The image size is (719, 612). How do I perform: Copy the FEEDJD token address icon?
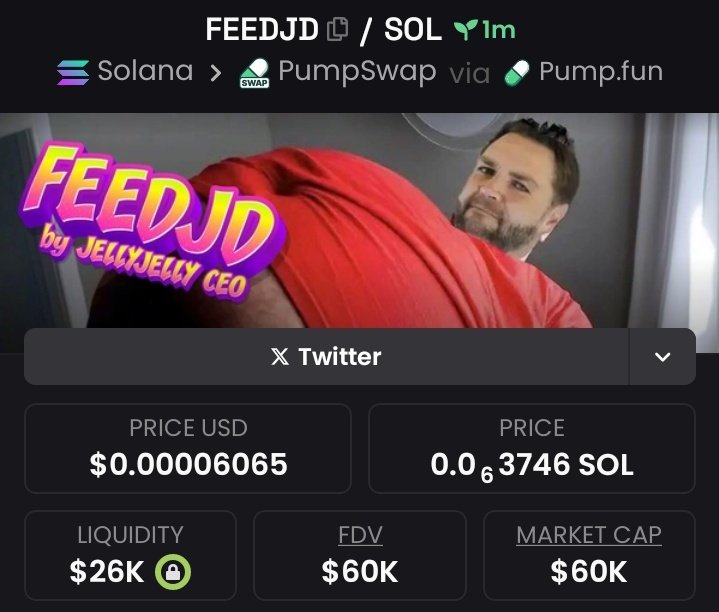tap(337, 29)
